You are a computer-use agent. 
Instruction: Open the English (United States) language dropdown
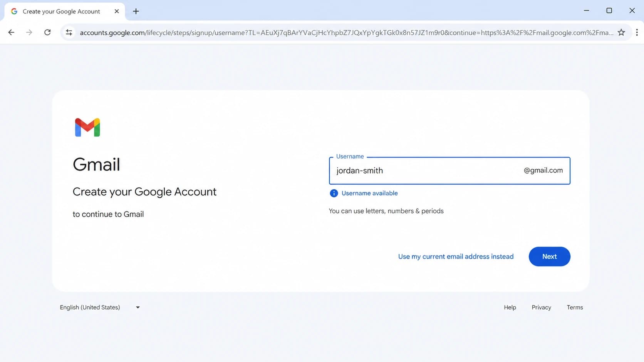coord(100,307)
